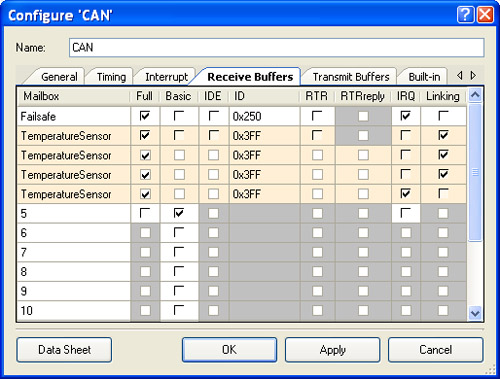The width and height of the screenshot is (500, 379).
Task: Check Basic for mailbox 9
Action: pos(179,291)
